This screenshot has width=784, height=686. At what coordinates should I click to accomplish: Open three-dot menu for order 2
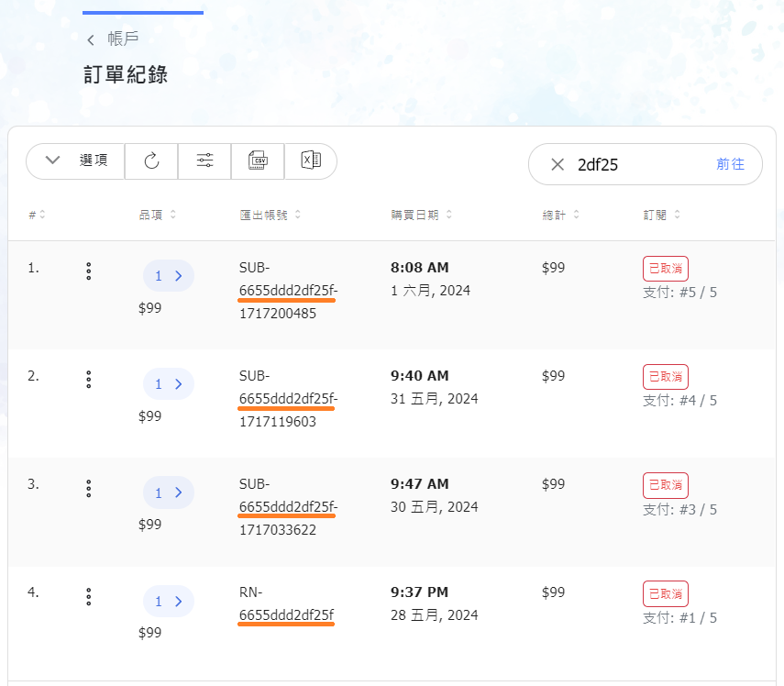click(x=89, y=380)
